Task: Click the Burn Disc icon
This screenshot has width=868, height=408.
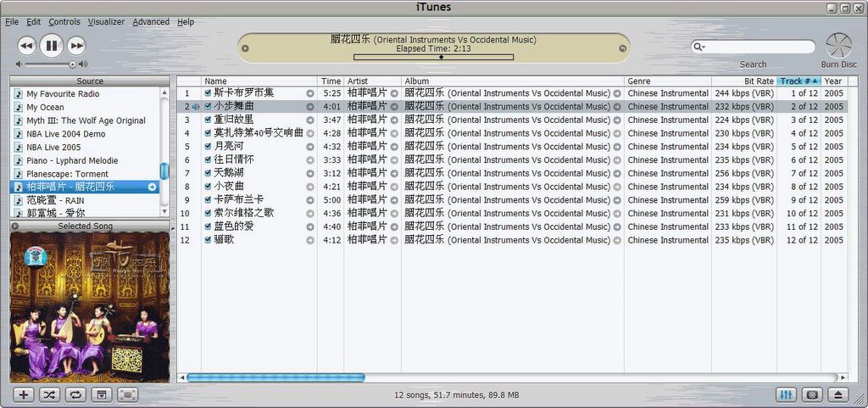Action: click(838, 46)
